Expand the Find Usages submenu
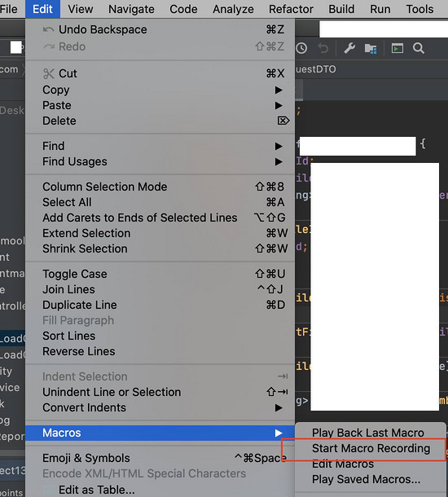Screen dimensions: 448x497 click(x=160, y=161)
